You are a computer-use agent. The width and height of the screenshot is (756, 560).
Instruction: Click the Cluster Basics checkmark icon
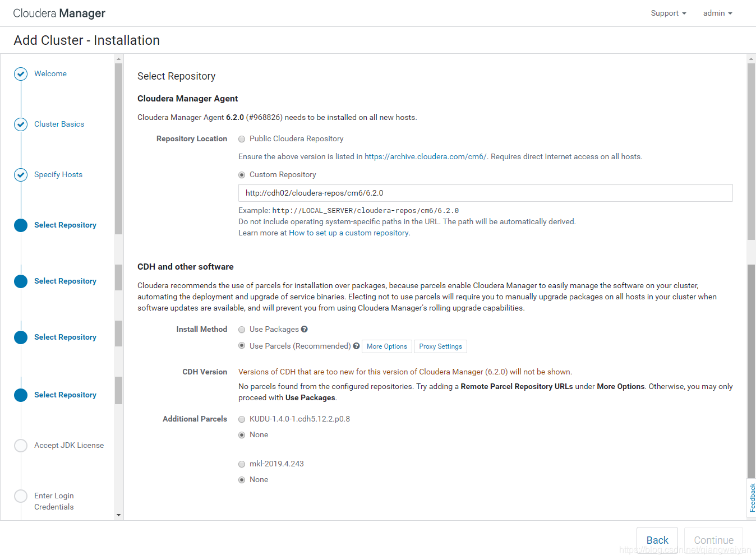click(21, 124)
